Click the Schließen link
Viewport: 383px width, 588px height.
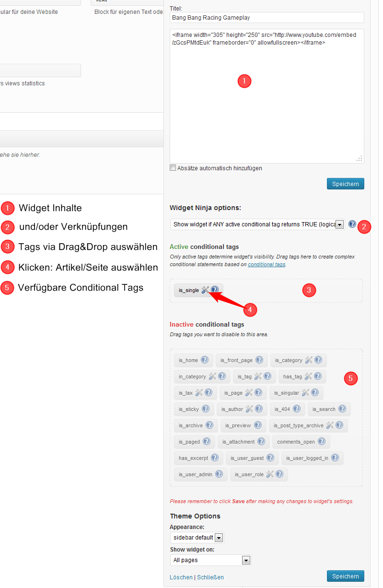coord(210,577)
